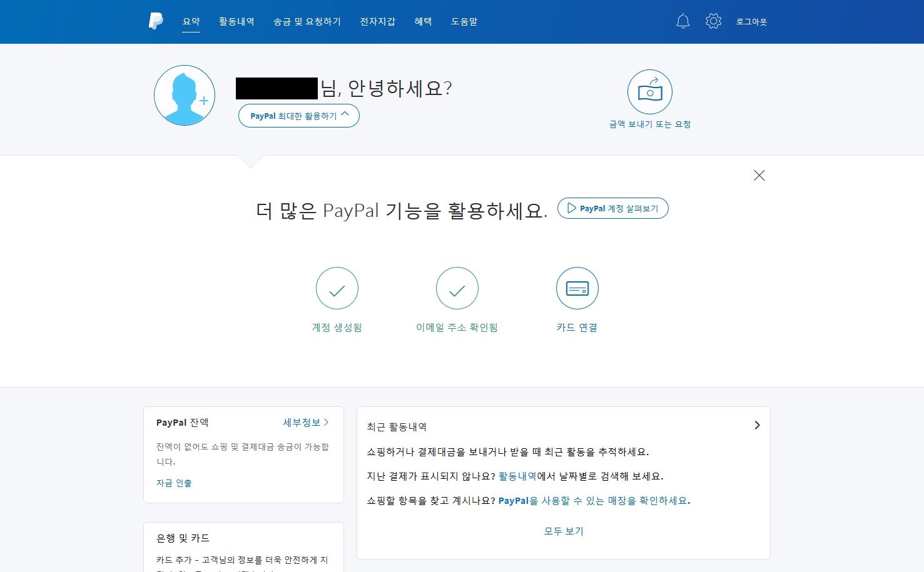This screenshot has width=924, height=572.
Task: Click the profile photo avatar icon
Action: [185, 96]
